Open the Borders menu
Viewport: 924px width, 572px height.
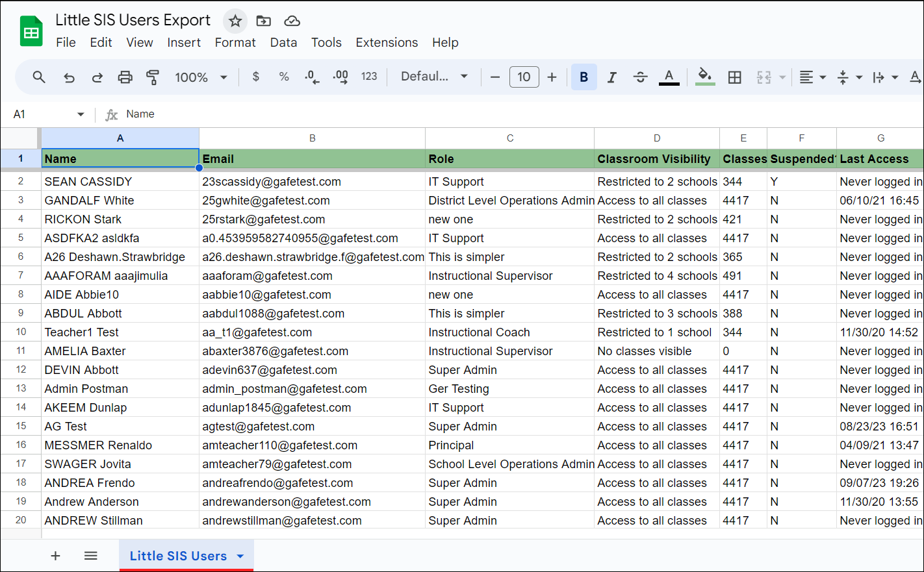(x=735, y=77)
